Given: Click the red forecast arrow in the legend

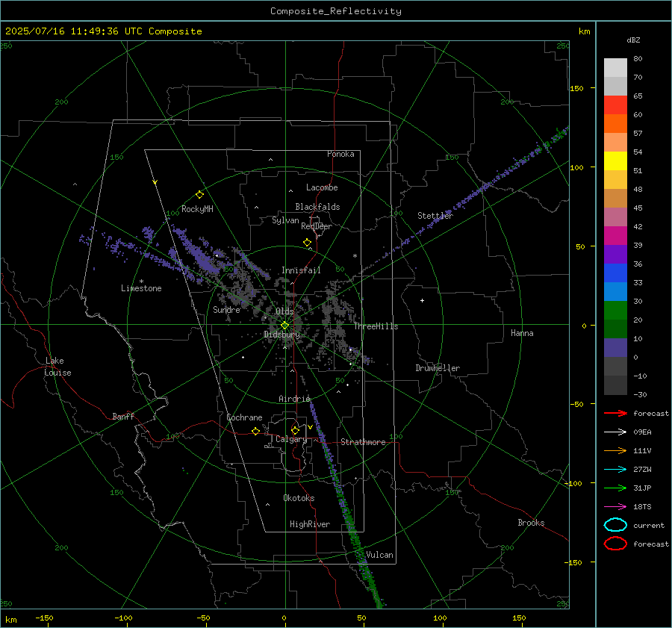Looking at the screenshot, I should (615, 413).
